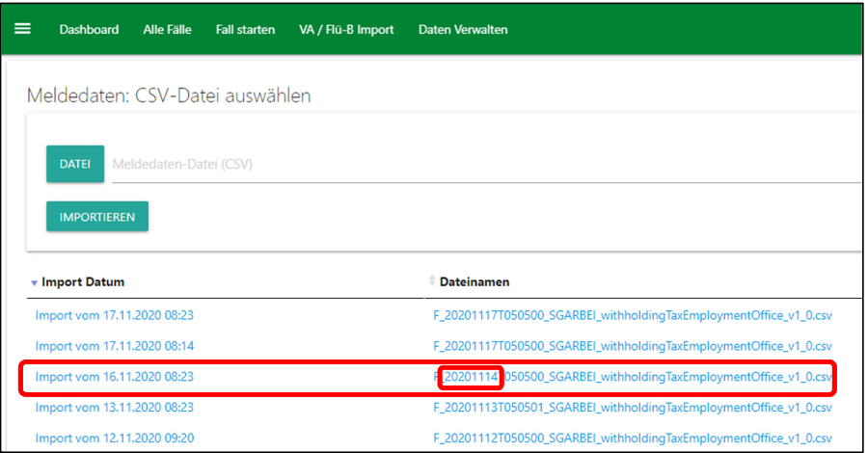
Task: Open VA / Flü-B Import menu
Action: point(346,30)
